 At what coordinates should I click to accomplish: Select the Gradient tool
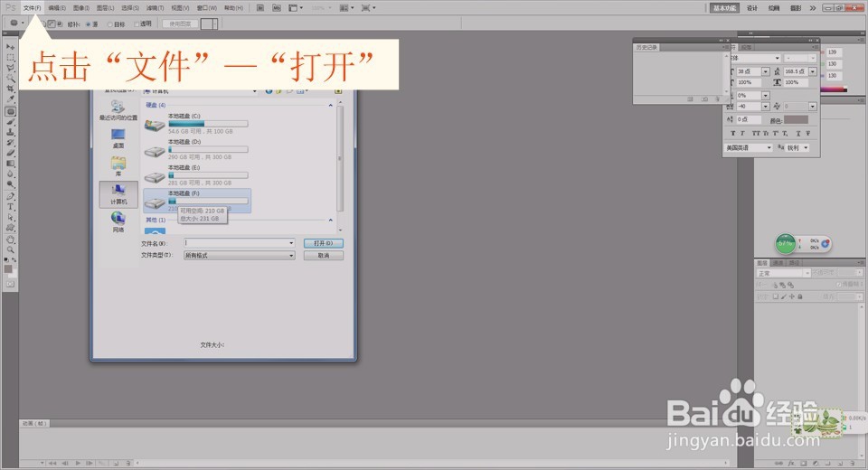pyautogui.click(x=10, y=164)
